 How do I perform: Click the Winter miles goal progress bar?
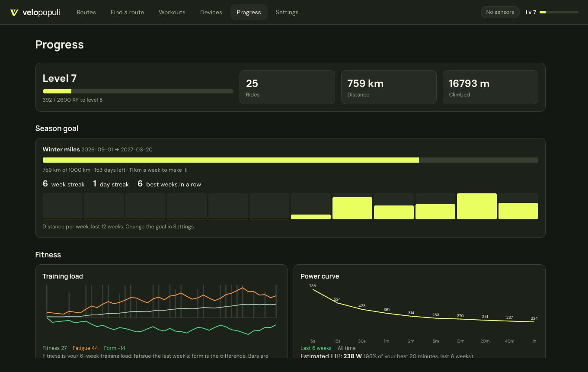pos(290,160)
